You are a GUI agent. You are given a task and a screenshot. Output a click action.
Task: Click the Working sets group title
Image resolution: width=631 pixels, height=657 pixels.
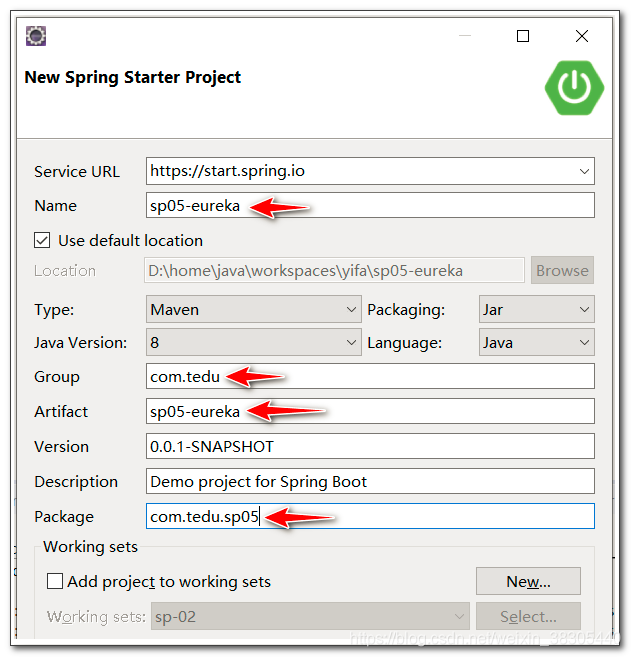91,547
